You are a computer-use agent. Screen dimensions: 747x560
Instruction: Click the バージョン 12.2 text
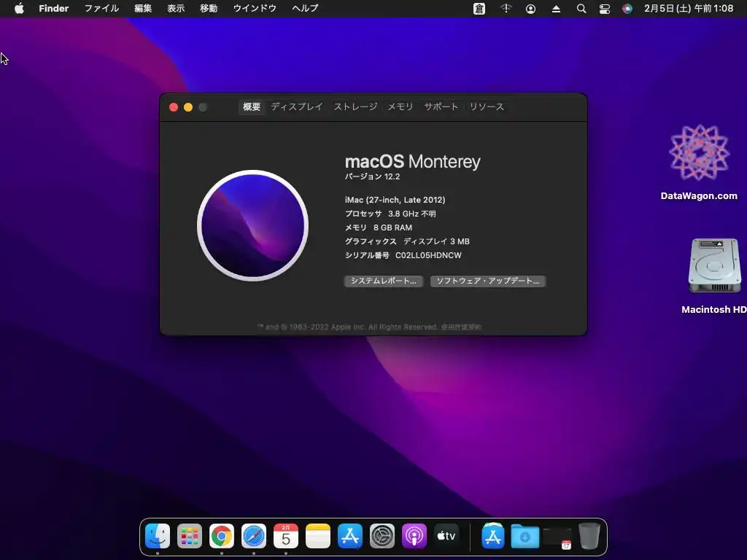point(372,176)
